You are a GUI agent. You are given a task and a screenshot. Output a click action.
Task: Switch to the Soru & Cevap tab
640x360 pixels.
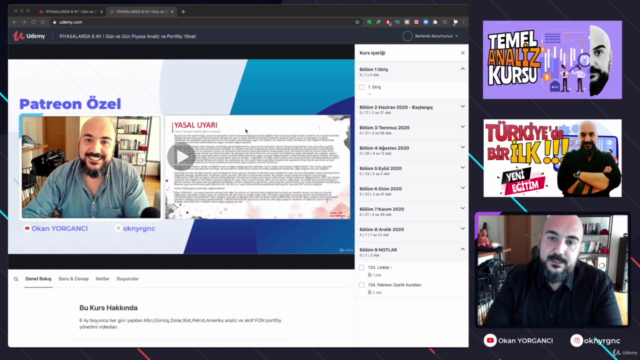pos(73,279)
